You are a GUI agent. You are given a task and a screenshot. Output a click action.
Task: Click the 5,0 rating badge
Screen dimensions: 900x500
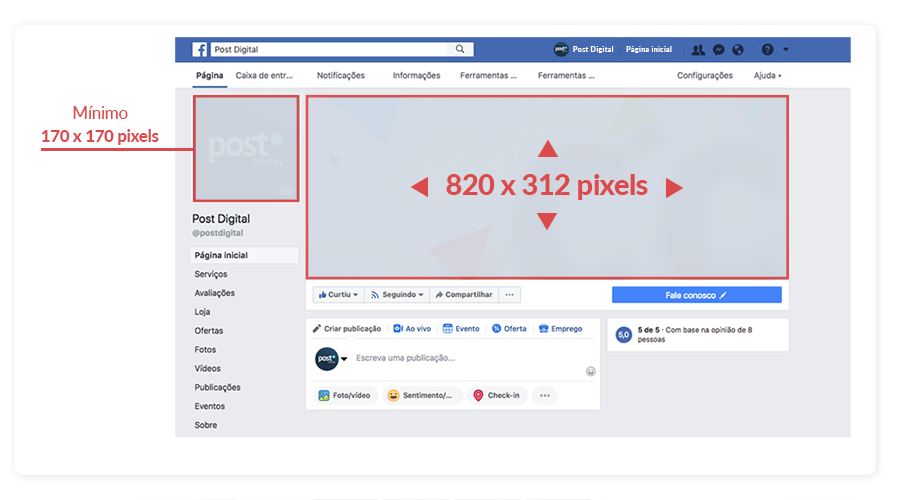624,334
